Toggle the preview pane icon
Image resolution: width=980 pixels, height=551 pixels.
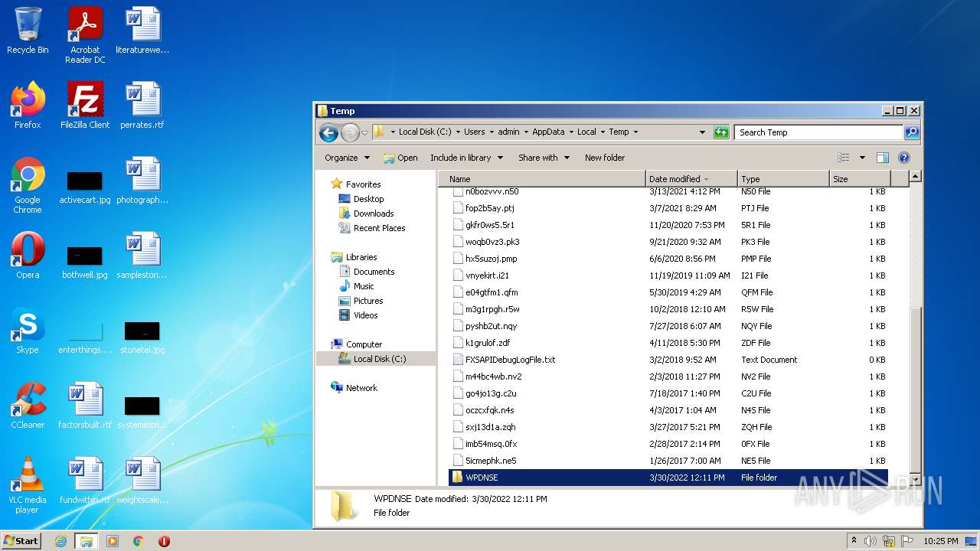click(x=883, y=158)
